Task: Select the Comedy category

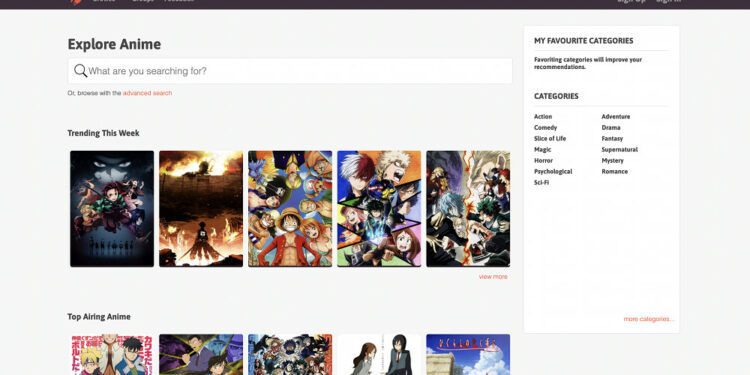Action: point(545,128)
